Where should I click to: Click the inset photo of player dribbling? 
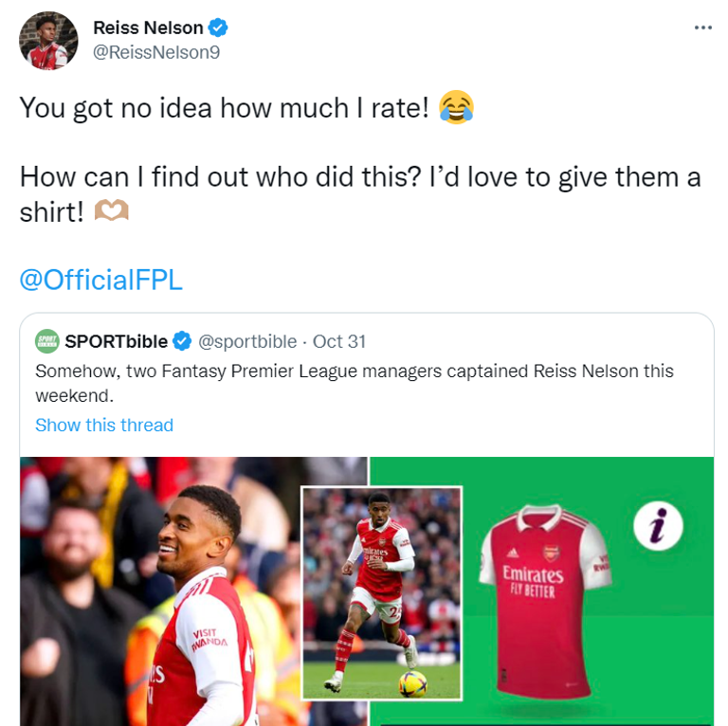[381, 591]
